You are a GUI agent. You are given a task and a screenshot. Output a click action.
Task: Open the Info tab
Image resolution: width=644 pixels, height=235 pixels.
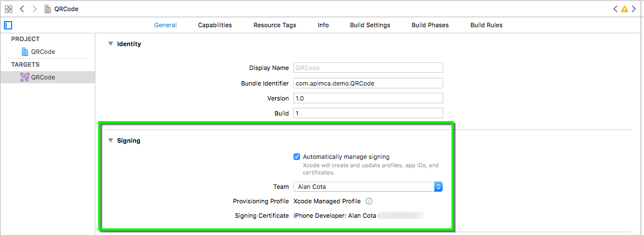tap(323, 25)
